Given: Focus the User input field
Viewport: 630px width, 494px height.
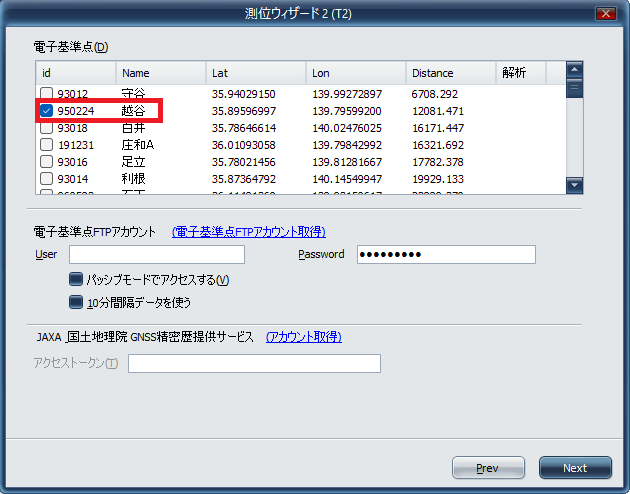Looking at the screenshot, I should click(157, 255).
